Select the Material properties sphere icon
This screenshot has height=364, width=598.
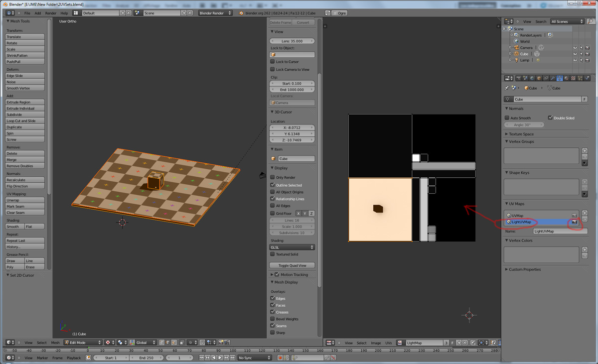(x=566, y=78)
